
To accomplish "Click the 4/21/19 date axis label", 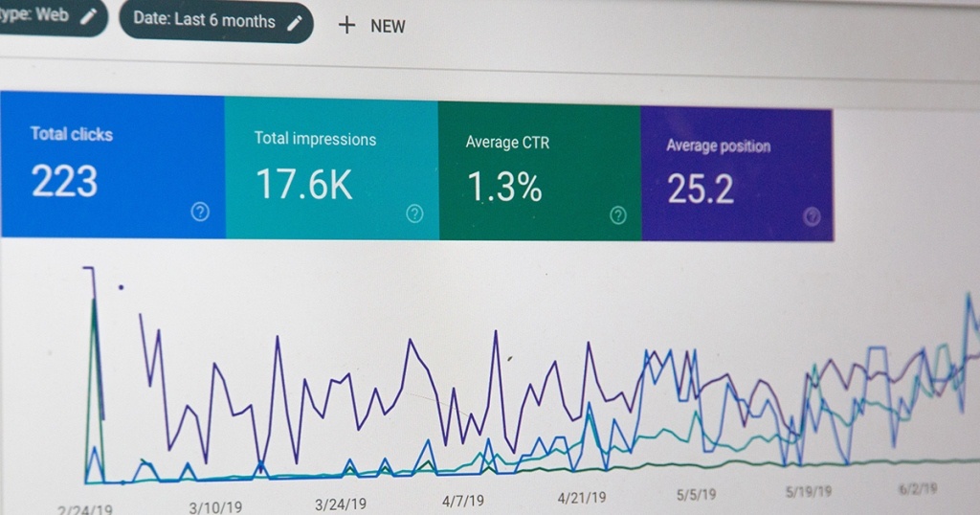I will tap(581, 498).
